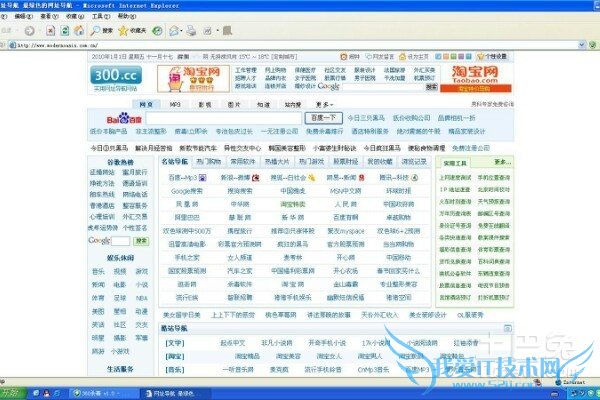Click the 百度一下 search button
Screen dimensions: 600x400
(323, 118)
